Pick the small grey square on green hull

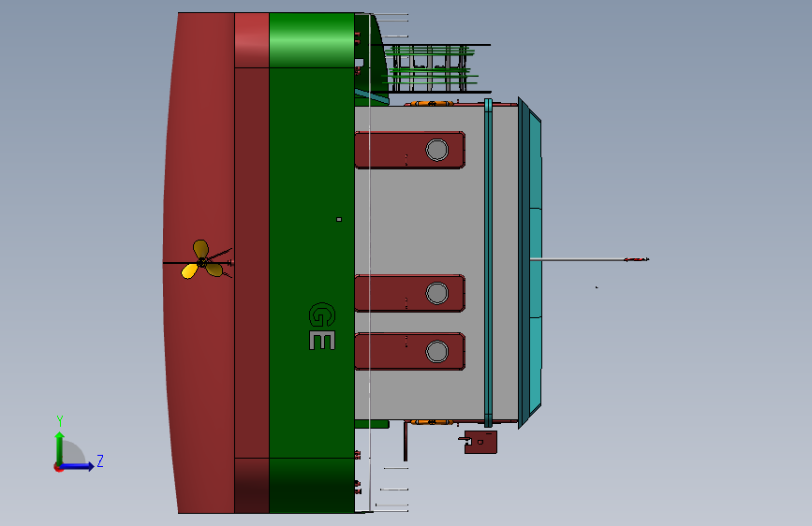pos(339,220)
